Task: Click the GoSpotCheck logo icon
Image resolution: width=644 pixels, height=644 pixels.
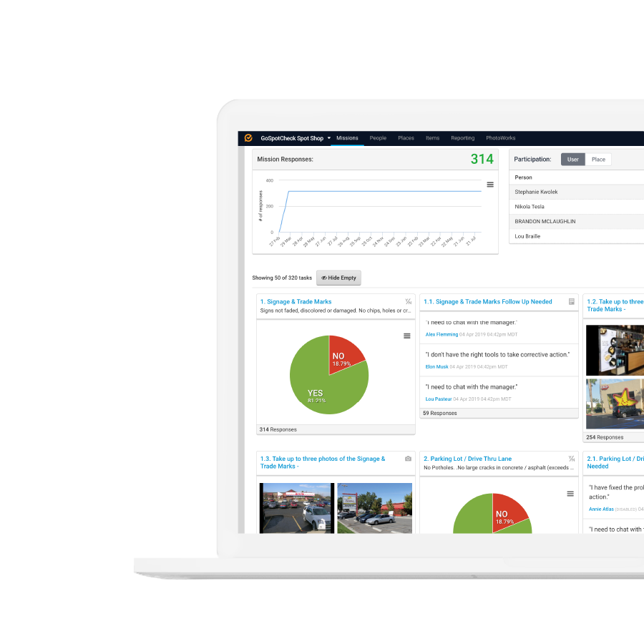Action: (247, 137)
